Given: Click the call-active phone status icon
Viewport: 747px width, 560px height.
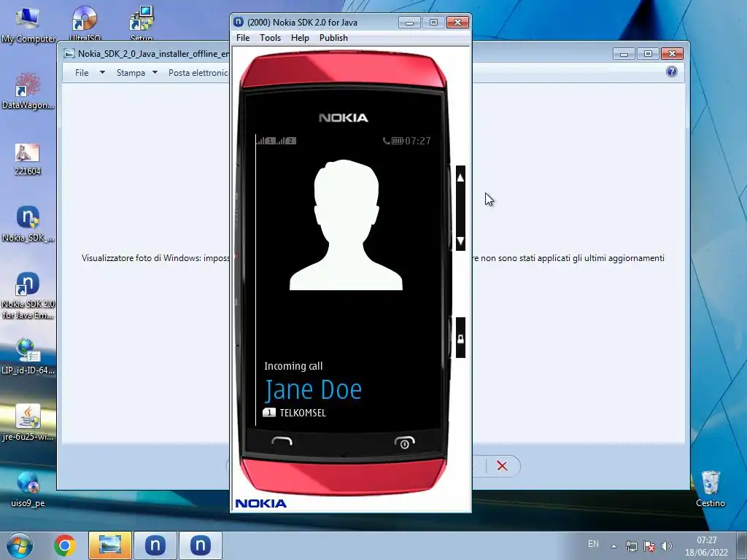Looking at the screenshot, I should (x=387, y=141).
